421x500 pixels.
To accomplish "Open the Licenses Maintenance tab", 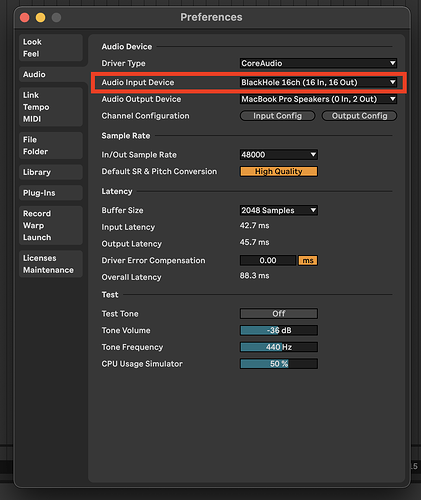I will click(51, 264).
